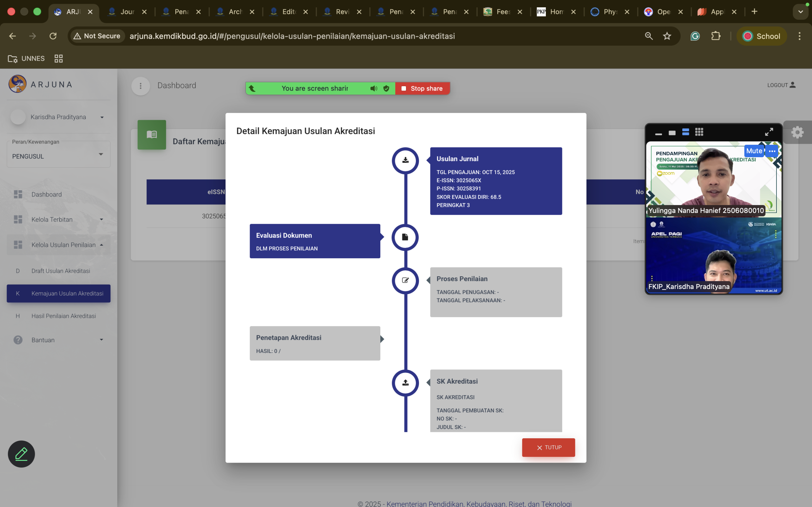Screen dimensions: 812x507
Task: Switch to the Fees browser tab
Action: (x=502, y=11)
